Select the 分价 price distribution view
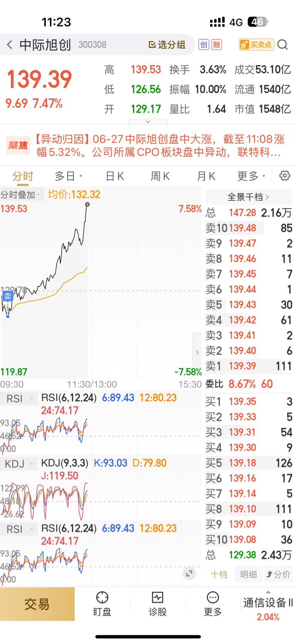 (278, 575)
